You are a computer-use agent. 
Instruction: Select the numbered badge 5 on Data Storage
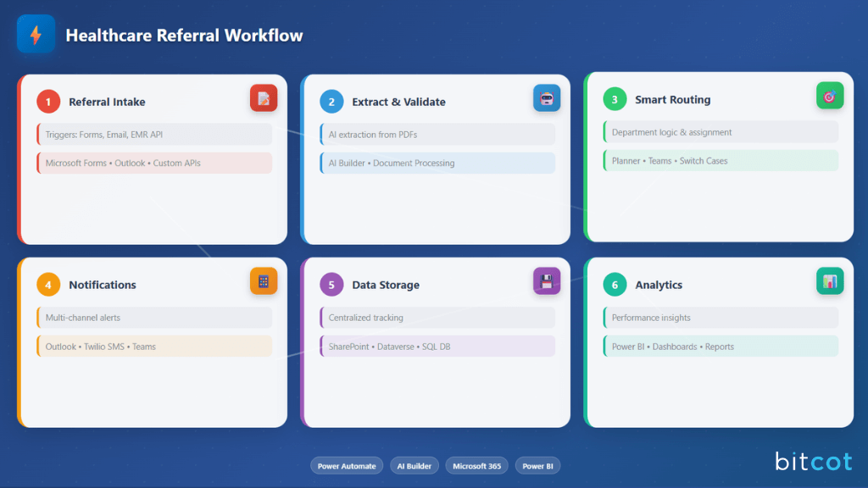(331, 285)
